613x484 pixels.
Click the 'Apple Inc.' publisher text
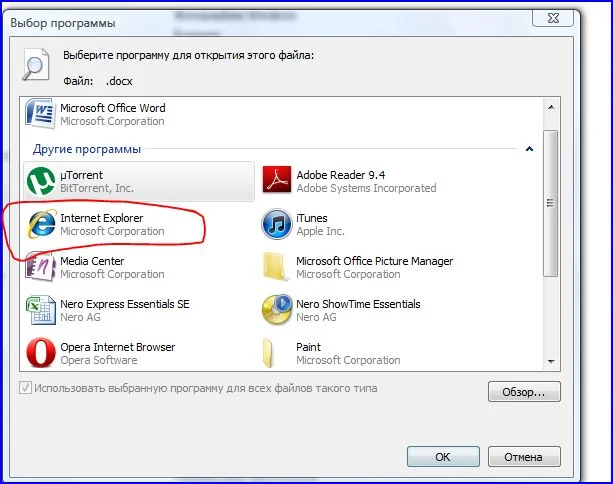pos(320,231)
